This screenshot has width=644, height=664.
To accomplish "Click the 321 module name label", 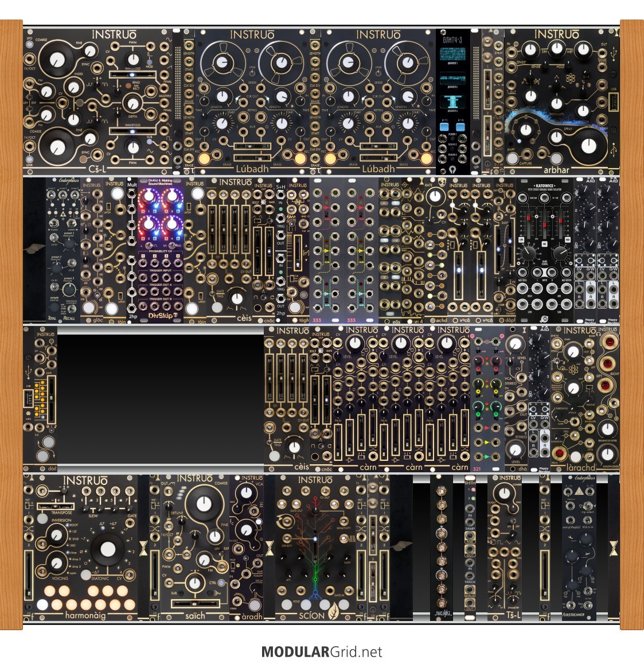I will pyautogui.click(x=477, y=469).
